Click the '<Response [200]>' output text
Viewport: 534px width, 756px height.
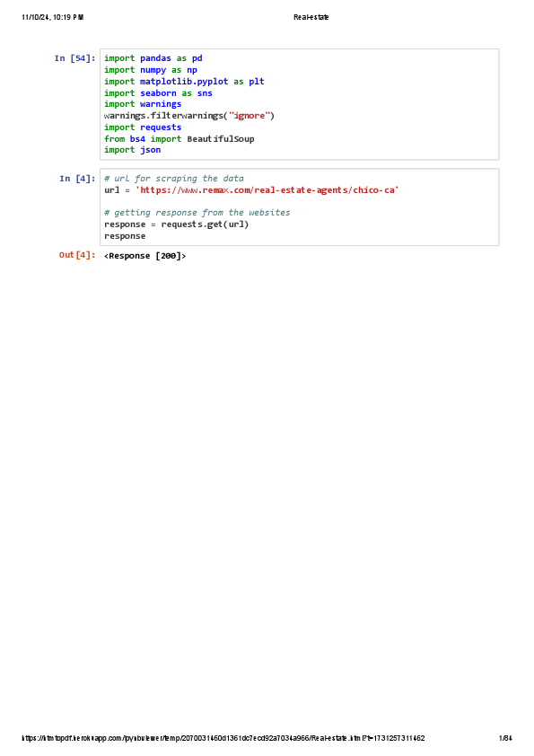[145, 256]
